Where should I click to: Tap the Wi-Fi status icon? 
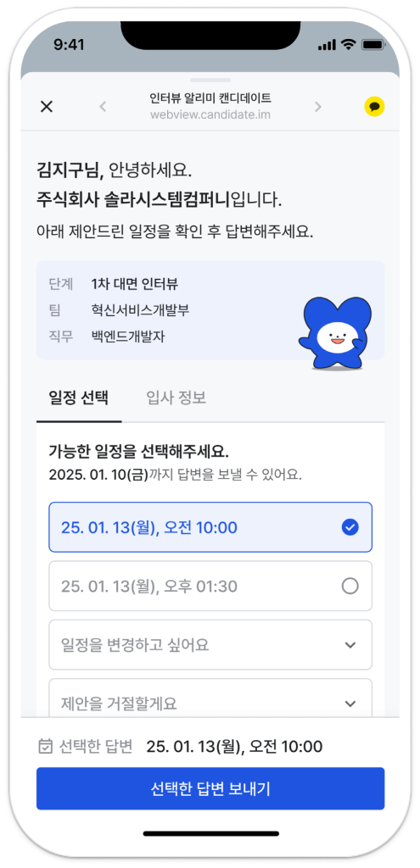[349, 45]
